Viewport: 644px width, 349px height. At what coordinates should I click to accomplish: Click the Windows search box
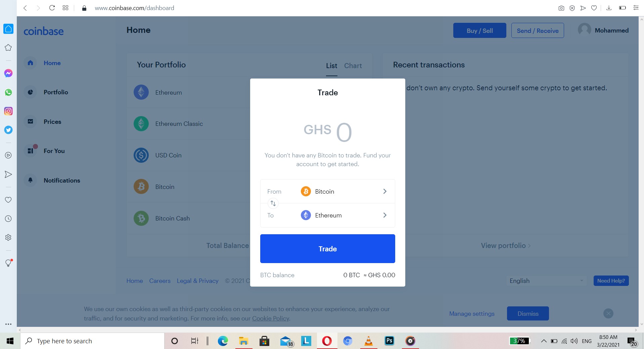click(x=92, y=341)
